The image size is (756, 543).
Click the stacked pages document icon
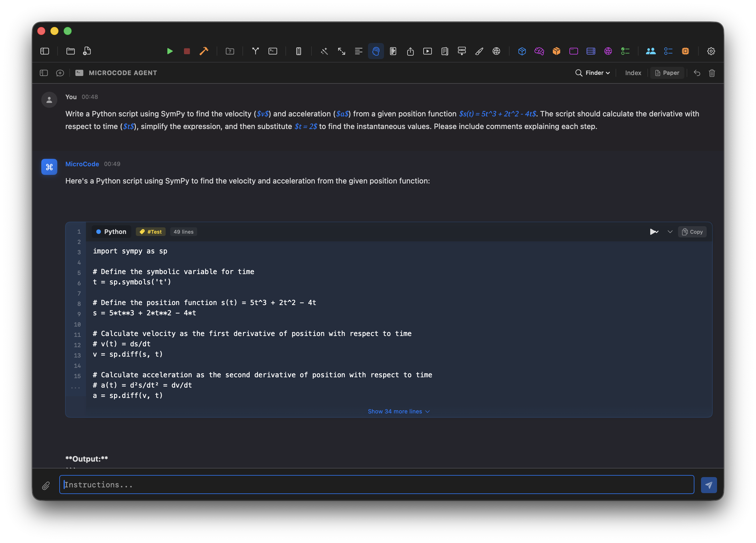coord(444,51)
